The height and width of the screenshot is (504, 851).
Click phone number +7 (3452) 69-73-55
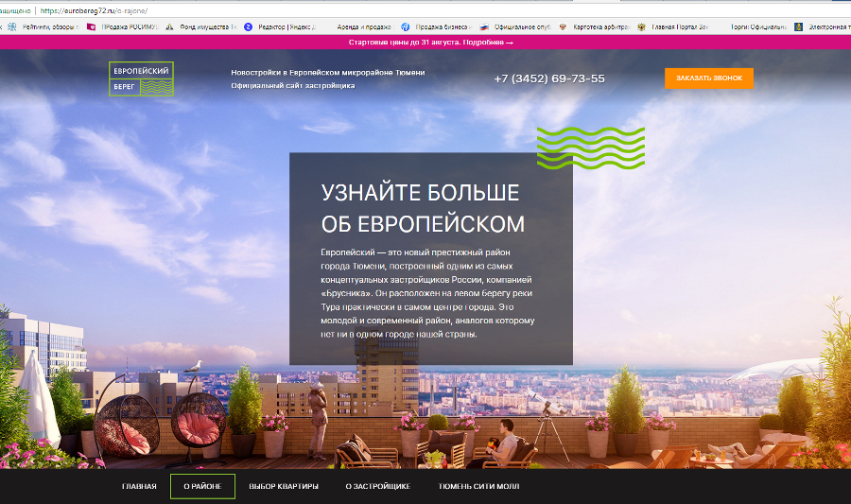point(549,78)
